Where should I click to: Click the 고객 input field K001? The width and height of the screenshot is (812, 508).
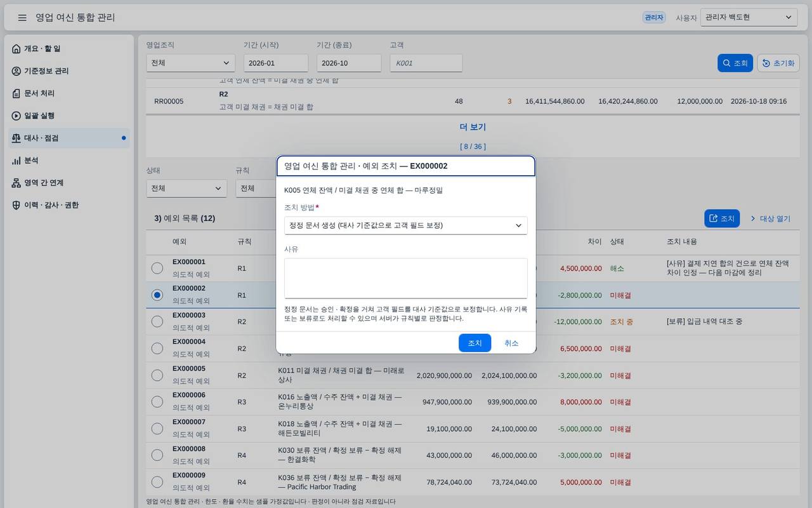tap(426, 63)
